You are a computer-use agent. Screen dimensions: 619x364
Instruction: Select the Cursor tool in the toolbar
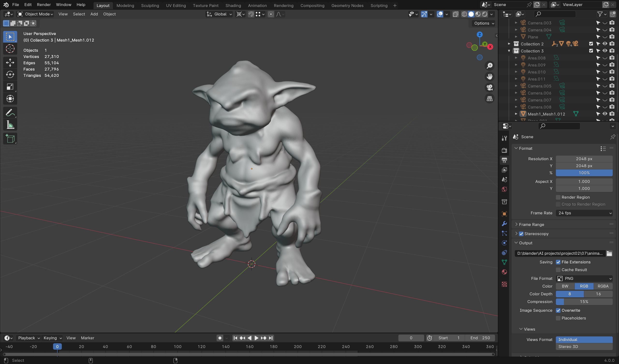click(10, 49)
